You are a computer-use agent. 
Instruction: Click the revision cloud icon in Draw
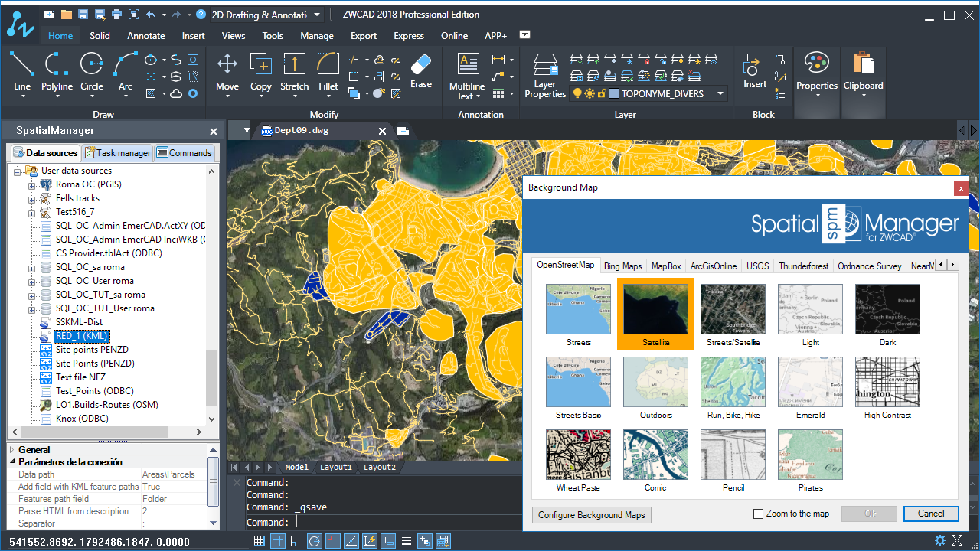click(x=175, y=93)
